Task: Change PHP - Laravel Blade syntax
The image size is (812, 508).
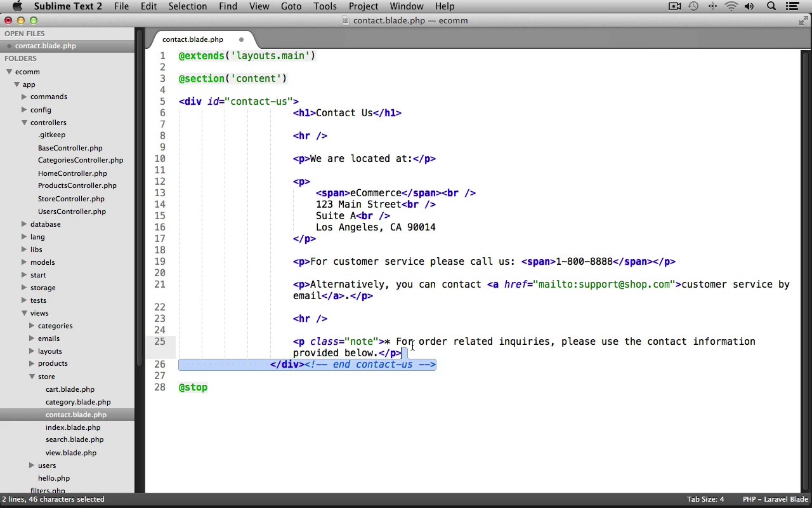Action: [x=775, y=499]
